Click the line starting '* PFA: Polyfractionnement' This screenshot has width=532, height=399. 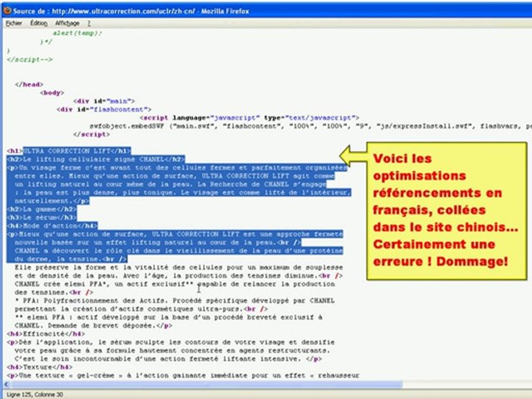click(x=175, y=300)
